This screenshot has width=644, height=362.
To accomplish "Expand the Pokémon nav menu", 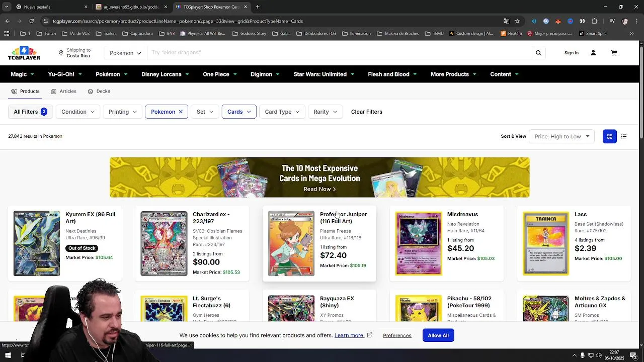I will [x=112, y=74].
